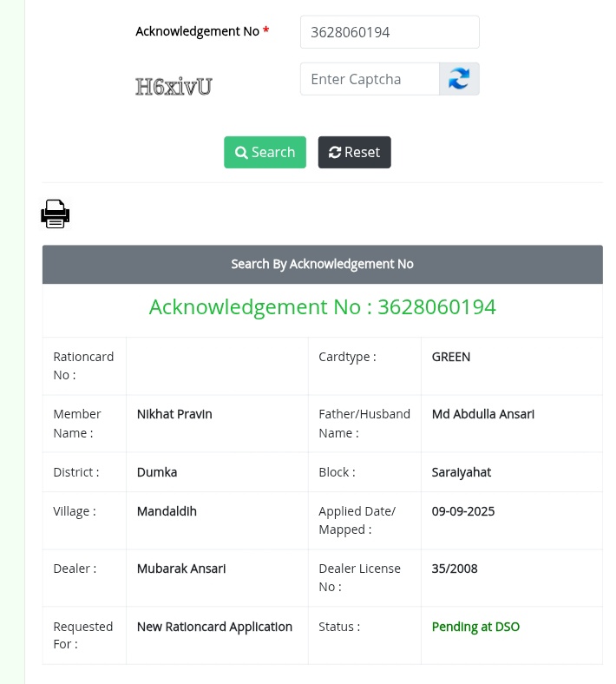Click the Pending at DSO status
616x684 pixels.
(x=475, y=627)
